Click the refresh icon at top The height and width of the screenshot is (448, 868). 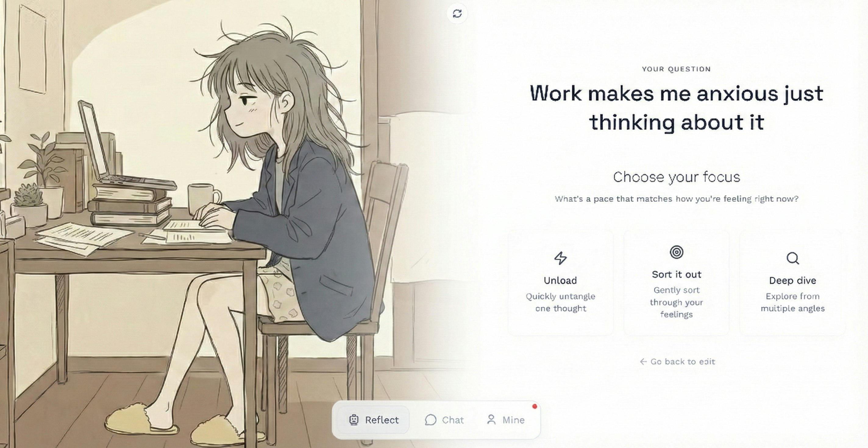(457, 13)
